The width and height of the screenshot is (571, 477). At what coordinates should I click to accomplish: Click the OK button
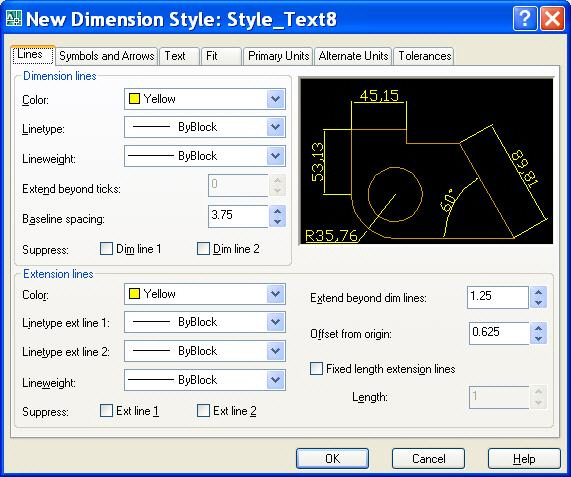[332, 458]
